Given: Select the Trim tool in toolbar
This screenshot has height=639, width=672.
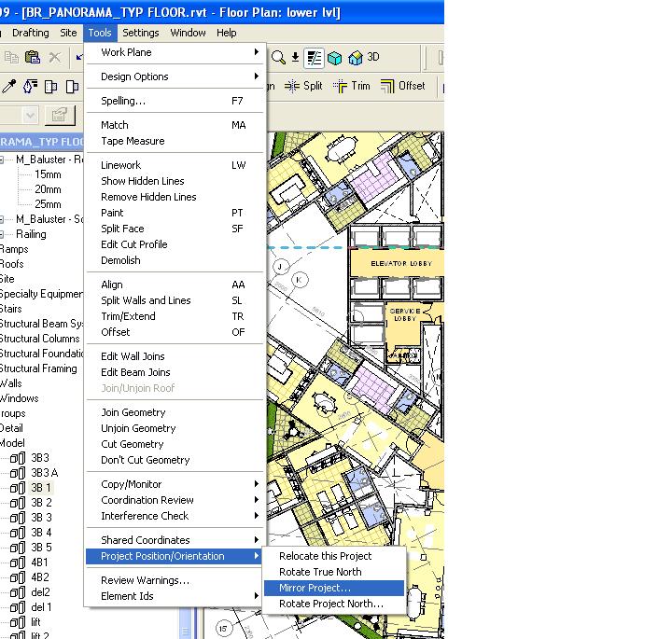Looking at the screenshot, I should point(352,86).
